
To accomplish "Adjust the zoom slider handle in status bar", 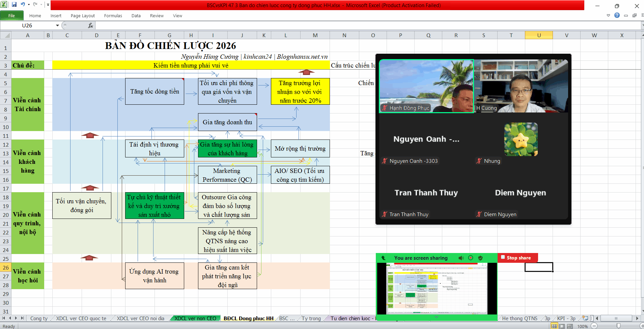I will click(618, 326).
